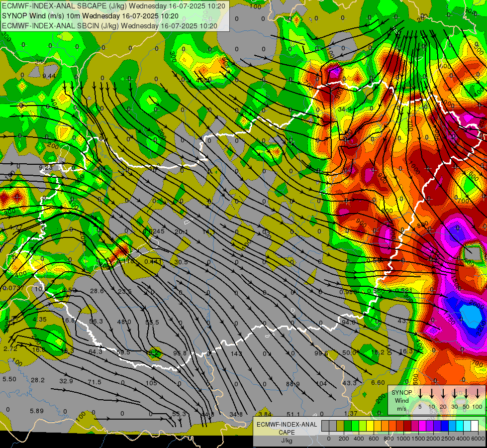Image resolution: width=487 pixels, height=448 pixels.
Task: Click the map value '43.3'
Action: (349, 383)
